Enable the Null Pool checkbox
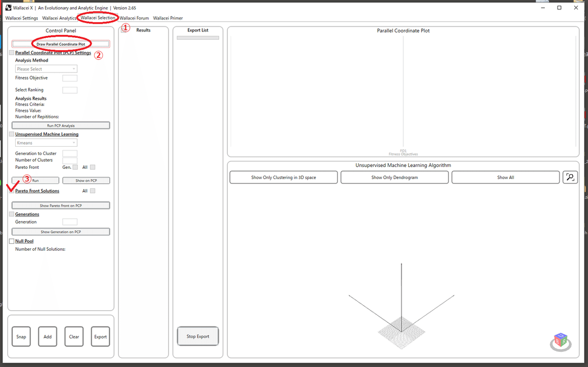The width and height of the screenshot is (588, 367). coord(12,241)
